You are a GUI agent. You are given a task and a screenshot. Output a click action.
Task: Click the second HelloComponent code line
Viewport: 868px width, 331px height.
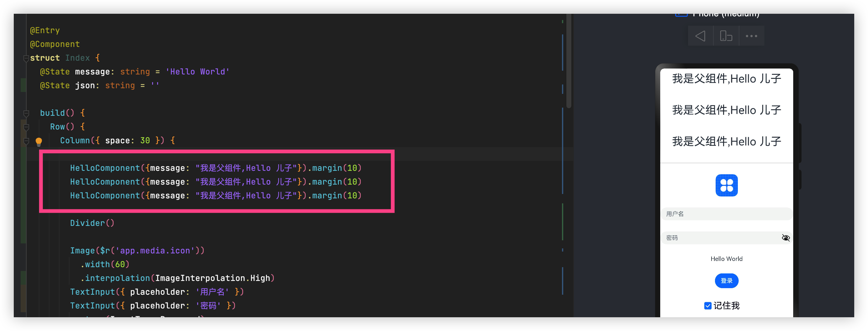[216, 182]
